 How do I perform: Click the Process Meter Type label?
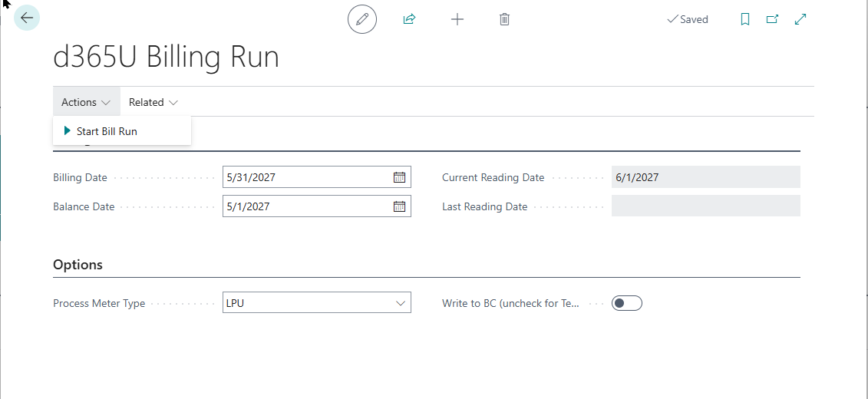pos(99,303)
